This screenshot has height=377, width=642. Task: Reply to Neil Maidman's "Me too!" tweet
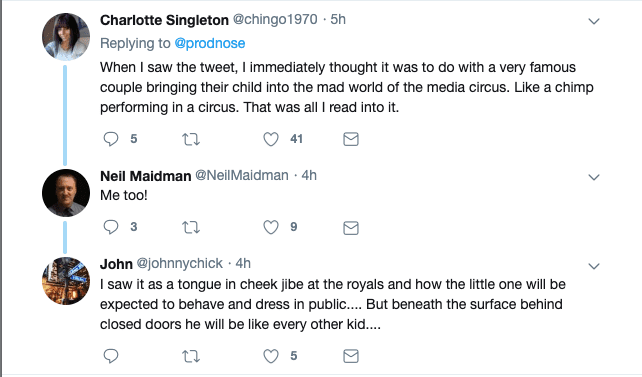coord(111,227)
